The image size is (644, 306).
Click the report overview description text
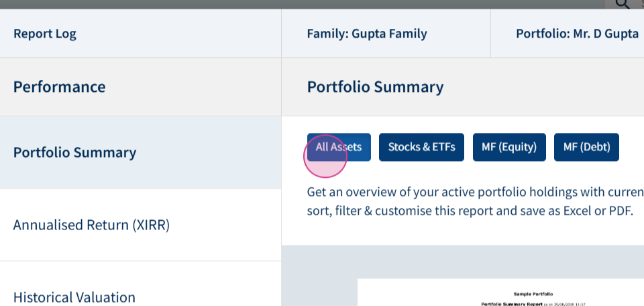pos(475,201)
